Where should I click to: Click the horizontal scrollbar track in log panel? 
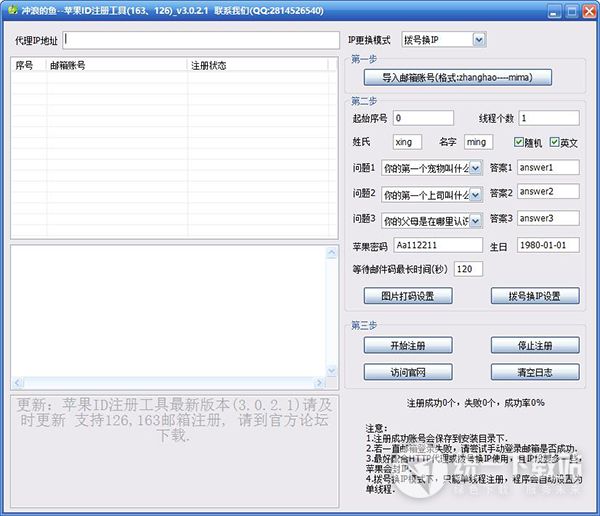click(x=169, y=382)
